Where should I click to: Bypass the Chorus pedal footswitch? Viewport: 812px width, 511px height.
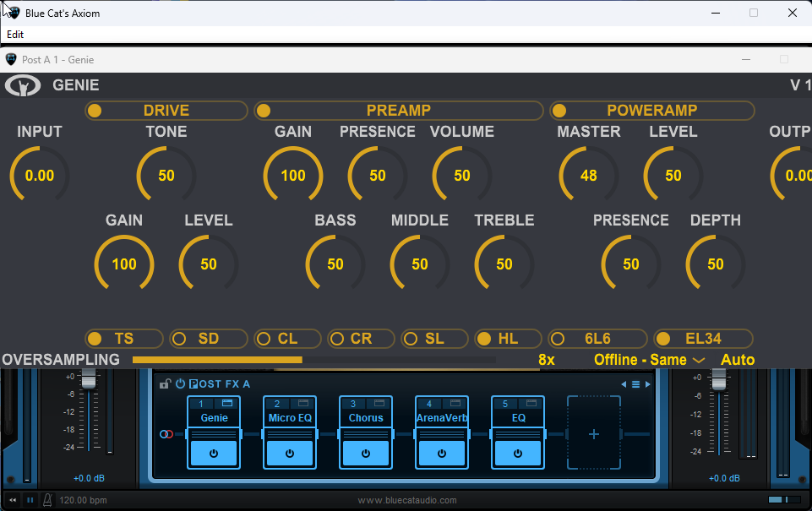pyautogui.click(x=366, y=454)
